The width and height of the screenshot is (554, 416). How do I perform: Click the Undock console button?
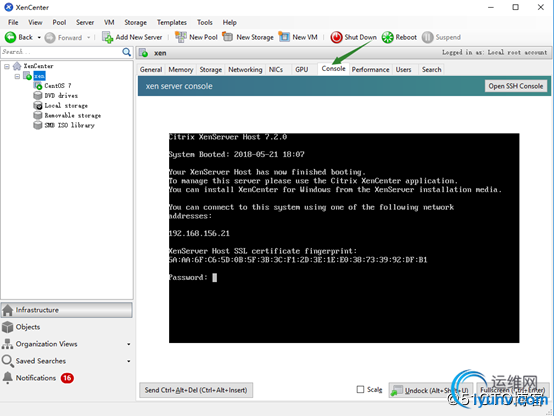(x=431, y=390)
